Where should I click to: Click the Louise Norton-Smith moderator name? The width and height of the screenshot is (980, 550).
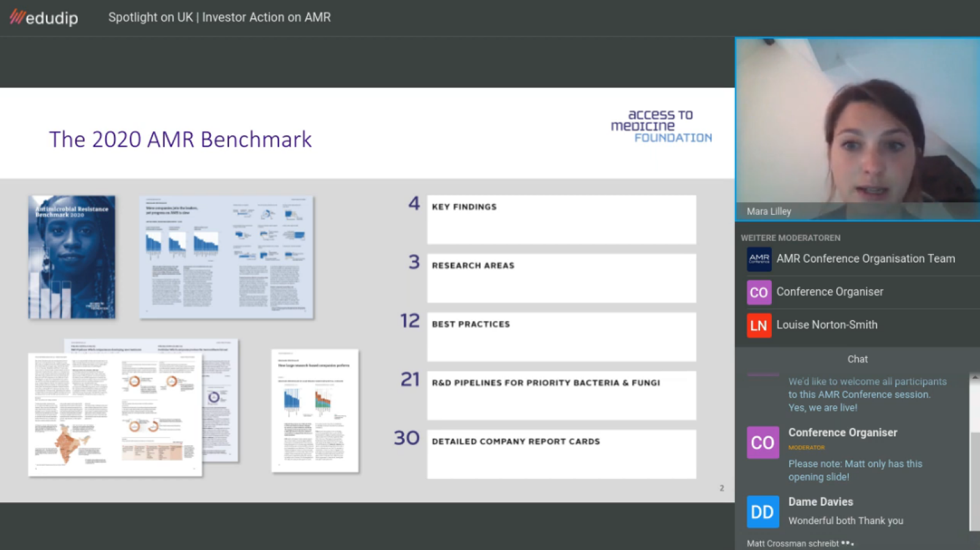(x=826, y=325)
